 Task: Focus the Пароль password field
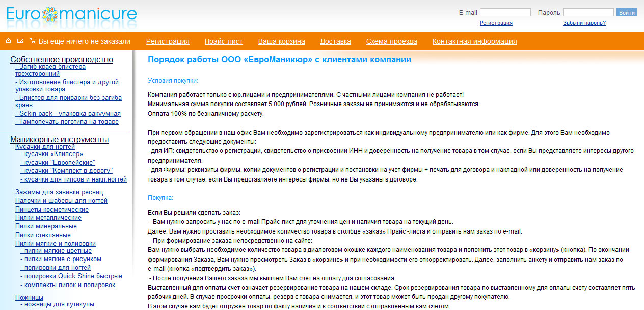point(588,12)
